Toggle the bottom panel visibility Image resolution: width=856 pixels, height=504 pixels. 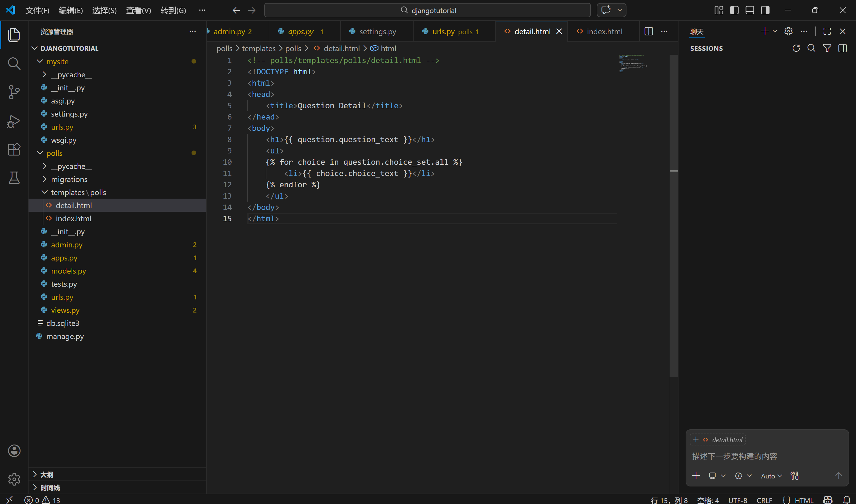[x=749, y=10]
